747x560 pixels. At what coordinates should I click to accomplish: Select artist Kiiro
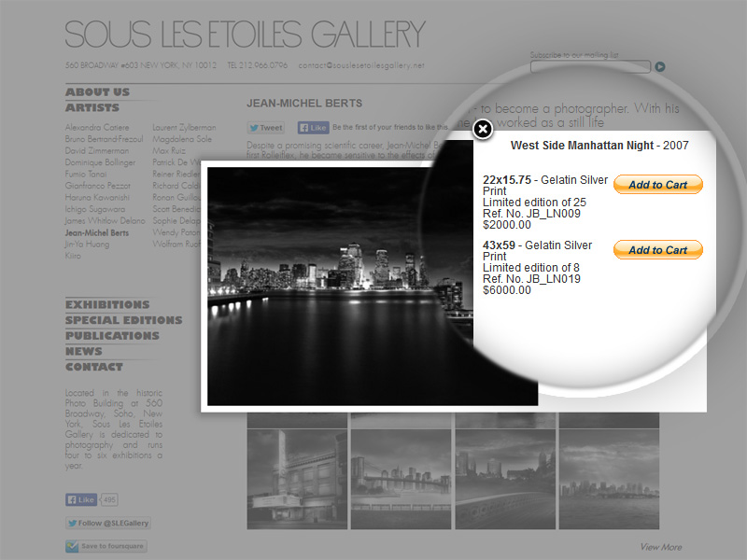73,256
